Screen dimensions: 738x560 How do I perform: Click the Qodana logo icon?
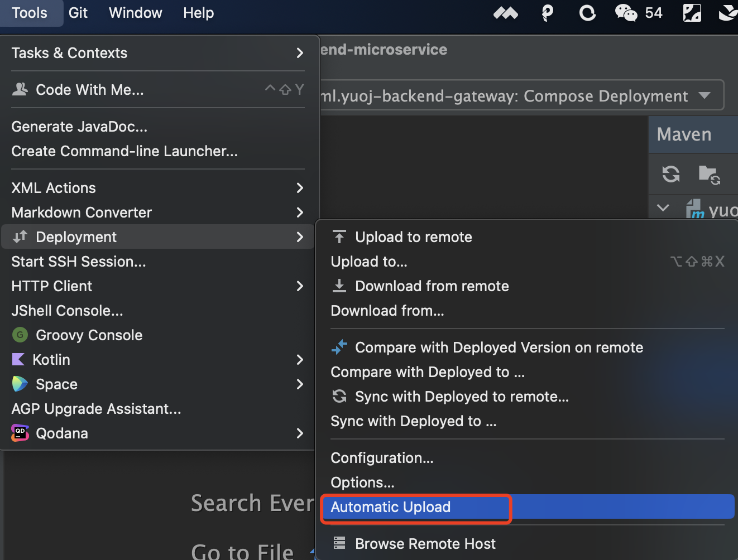point(20,433)
